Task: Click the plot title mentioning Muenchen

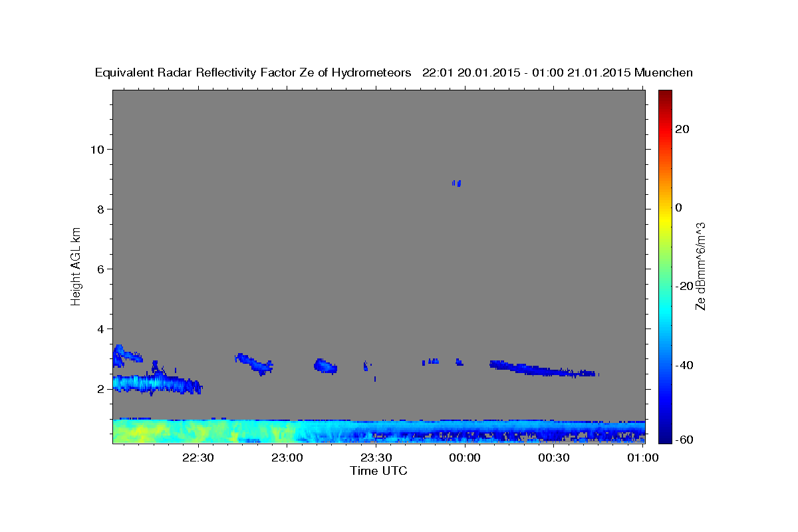Action: coord(394,72)
